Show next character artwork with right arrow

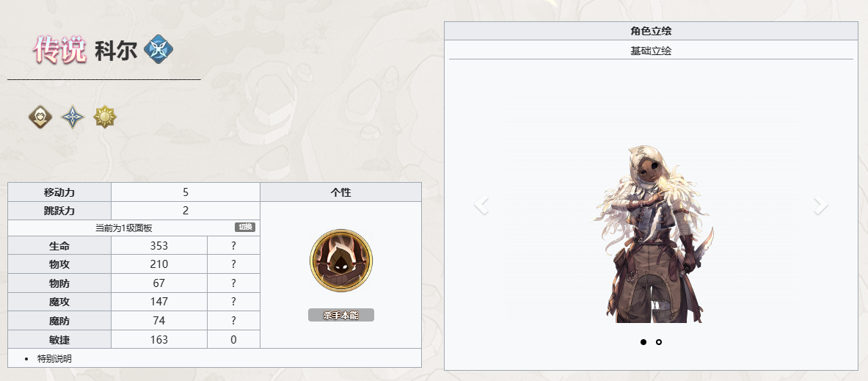click(821, 206)
